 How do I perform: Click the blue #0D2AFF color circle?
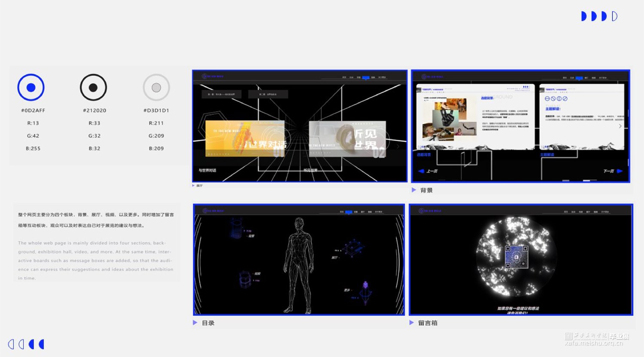tap(31, 88)
